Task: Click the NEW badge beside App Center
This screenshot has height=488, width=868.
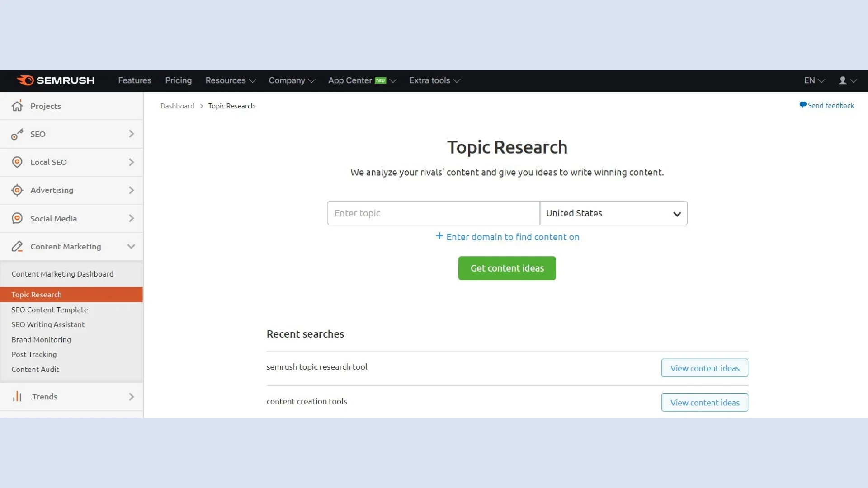Action: click(x=381, y=80)
